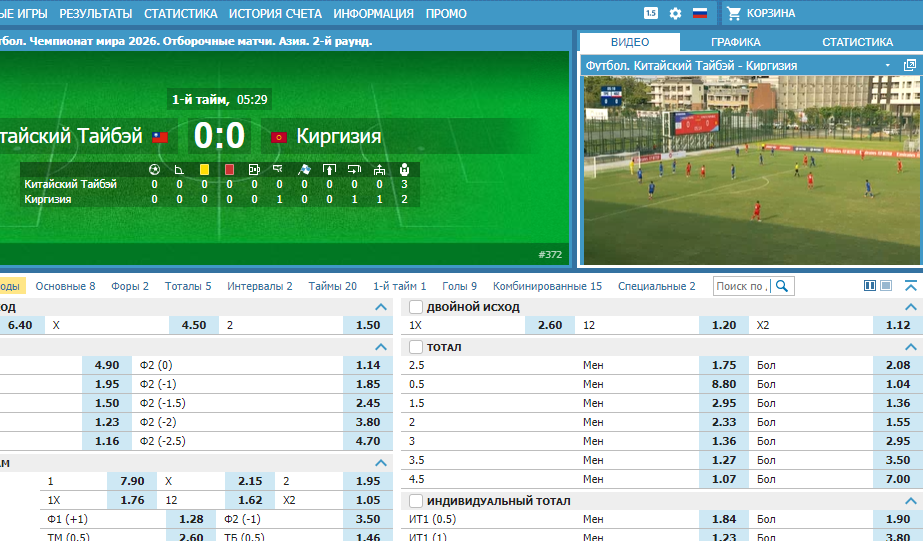Bet on total 4.5 Бол at 7.00
This screenshot has height=541, width=923.
(898, 479)
